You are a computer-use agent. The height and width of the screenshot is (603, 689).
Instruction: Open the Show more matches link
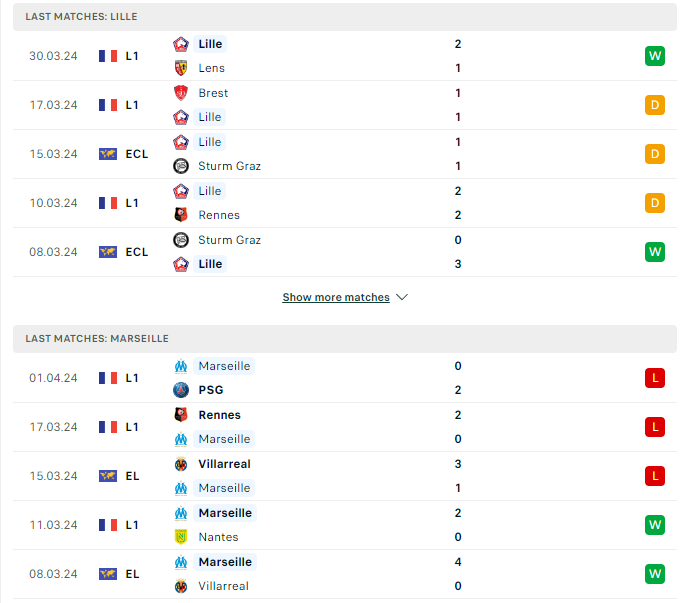tap(336, 297)
